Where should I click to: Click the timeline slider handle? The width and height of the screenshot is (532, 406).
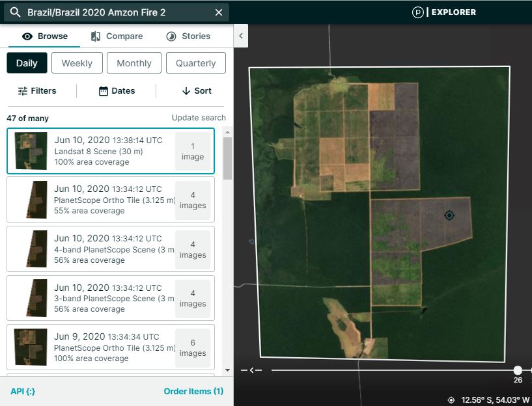518,370
